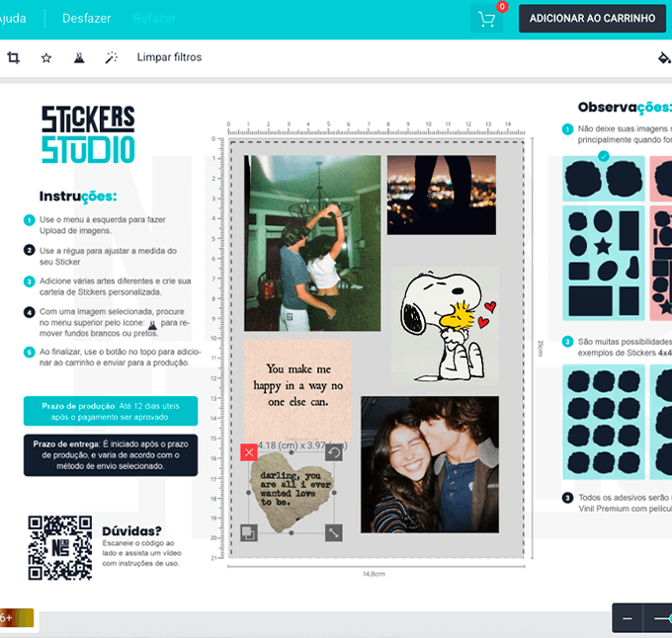Click the star favorites filter icon

pyautogui.click(x=46, y=58)
